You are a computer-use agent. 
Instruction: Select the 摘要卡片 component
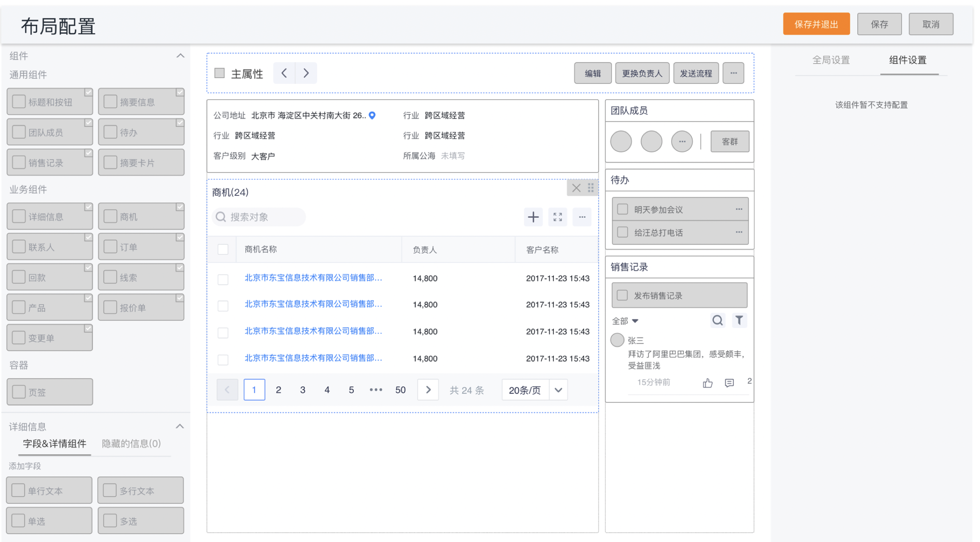[141, 162]
